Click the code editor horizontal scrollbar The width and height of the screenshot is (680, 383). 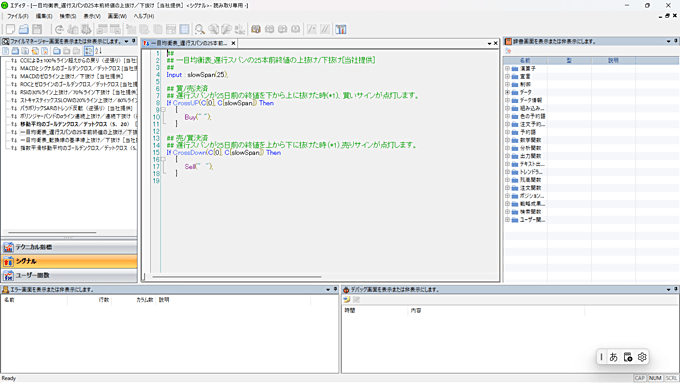[x=236, y=276]
